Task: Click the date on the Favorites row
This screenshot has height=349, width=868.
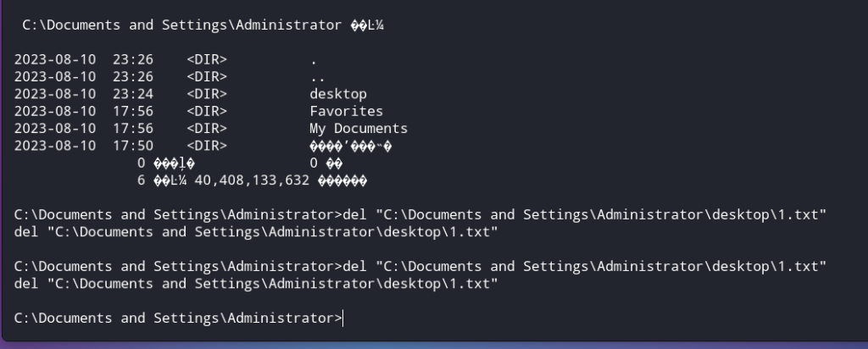Action: click(55, 111)
